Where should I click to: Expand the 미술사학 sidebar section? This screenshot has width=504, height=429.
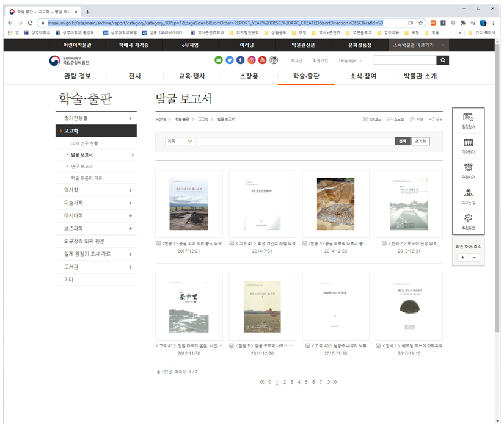pos(130,203)
